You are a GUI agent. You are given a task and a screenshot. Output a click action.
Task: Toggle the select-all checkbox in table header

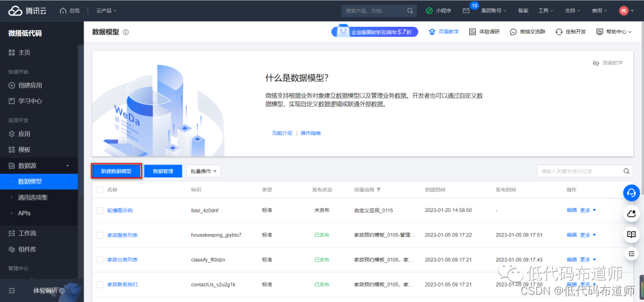pos(100,189)
